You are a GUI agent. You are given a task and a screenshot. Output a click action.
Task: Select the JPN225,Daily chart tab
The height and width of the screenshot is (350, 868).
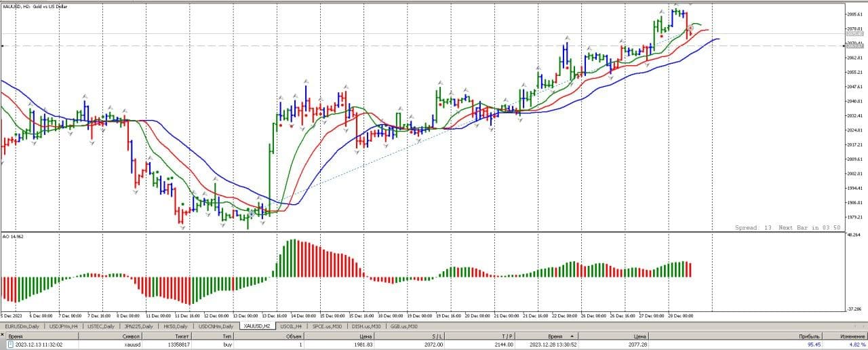139,326
